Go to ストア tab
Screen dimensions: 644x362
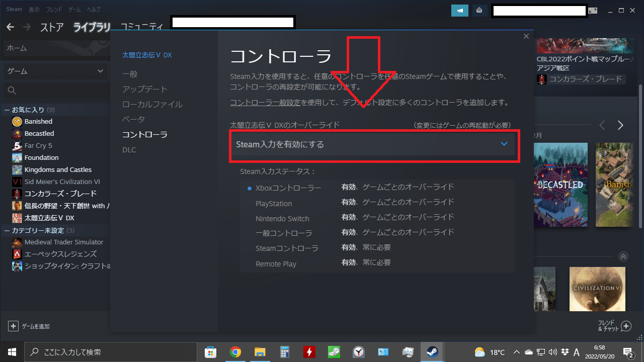[x=52, y=27]
